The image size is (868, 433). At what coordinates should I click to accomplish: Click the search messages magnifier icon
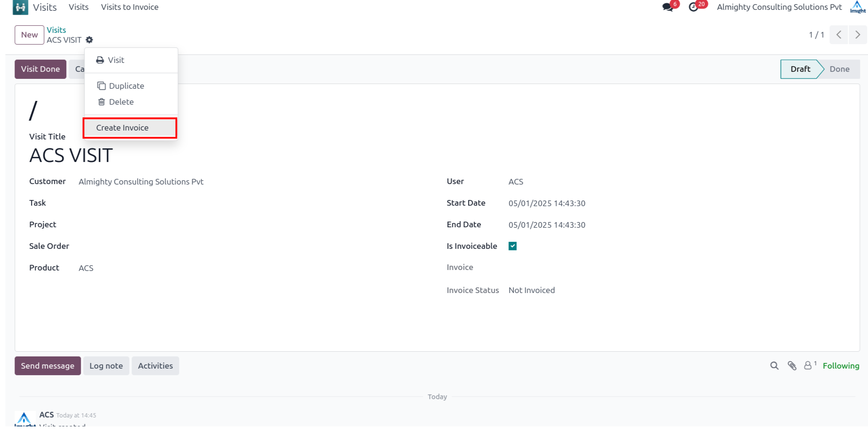tap(774, 366)
